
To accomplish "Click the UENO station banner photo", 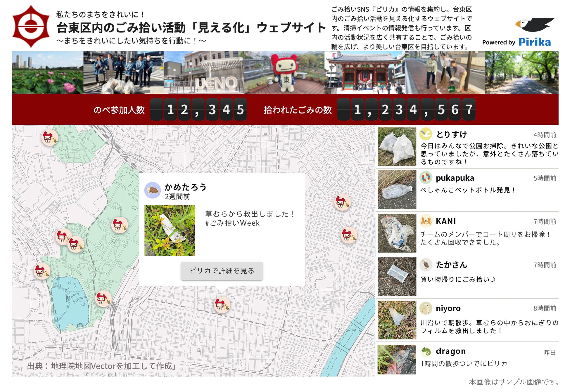I will pos(204,72).
